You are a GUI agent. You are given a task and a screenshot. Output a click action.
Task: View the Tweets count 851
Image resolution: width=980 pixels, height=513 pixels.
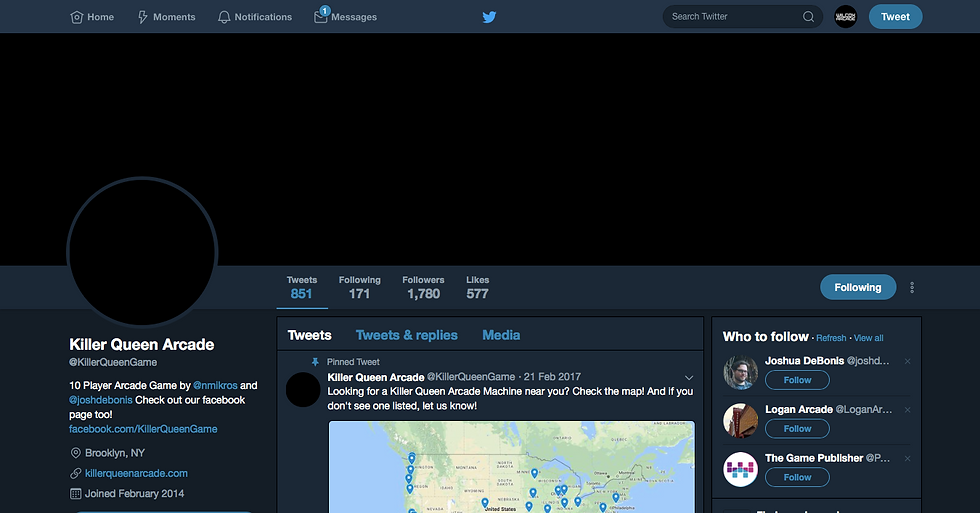(302, 287)
